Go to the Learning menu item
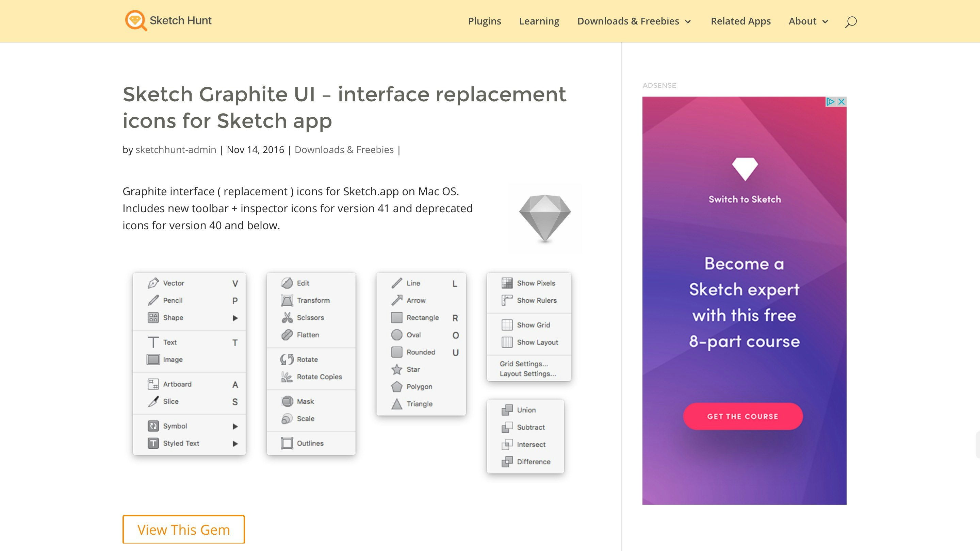Screen dimensions: 980x551 (x=539, y=21)
